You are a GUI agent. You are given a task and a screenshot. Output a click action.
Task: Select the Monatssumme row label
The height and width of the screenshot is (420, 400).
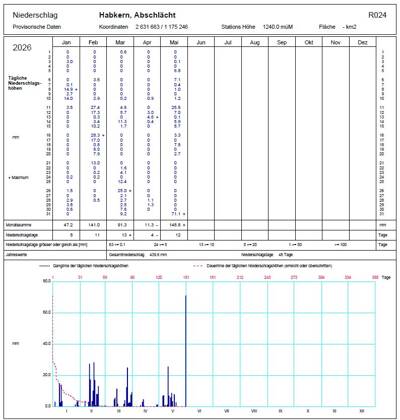18,225
